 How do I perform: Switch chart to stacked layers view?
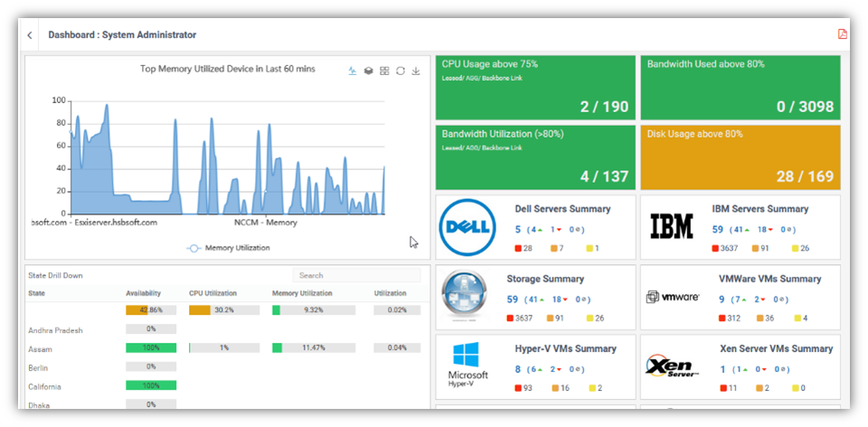point(368,71)
